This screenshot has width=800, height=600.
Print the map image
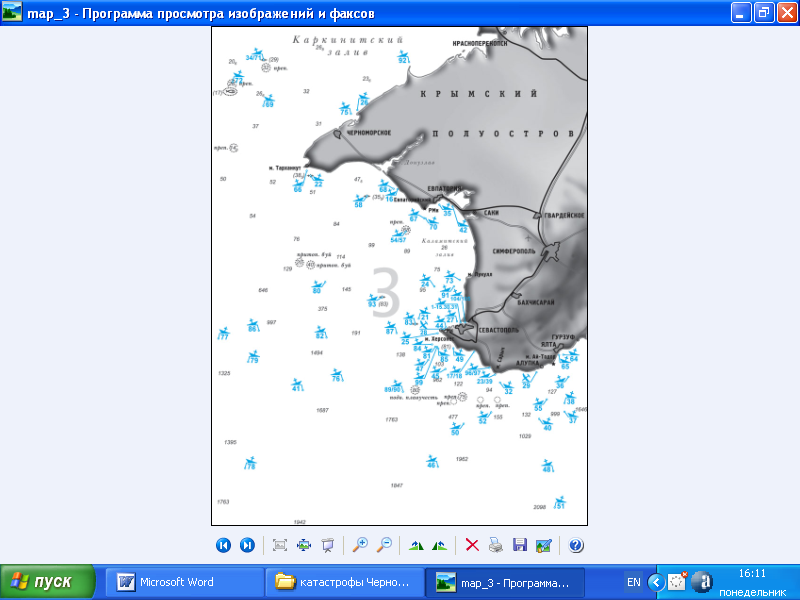pos(495,545)
